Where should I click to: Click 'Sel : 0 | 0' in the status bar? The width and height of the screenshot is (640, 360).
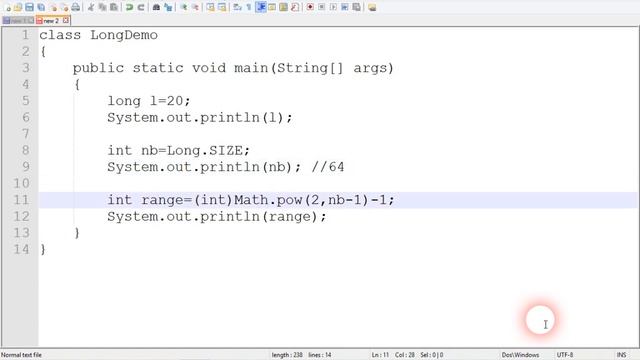[x=432, y=355]
